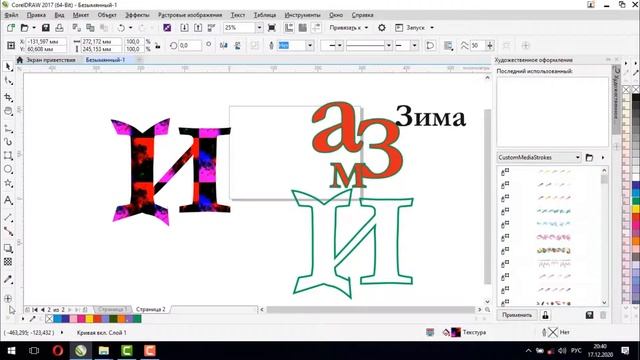Select the Crop tool in the toolbox
Screen dimensions: 640x360
(x=9, y=97)
